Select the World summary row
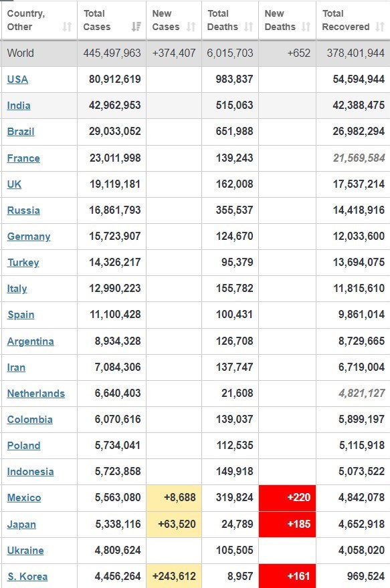This screenshot has width=390, height=588. point(195,53)
